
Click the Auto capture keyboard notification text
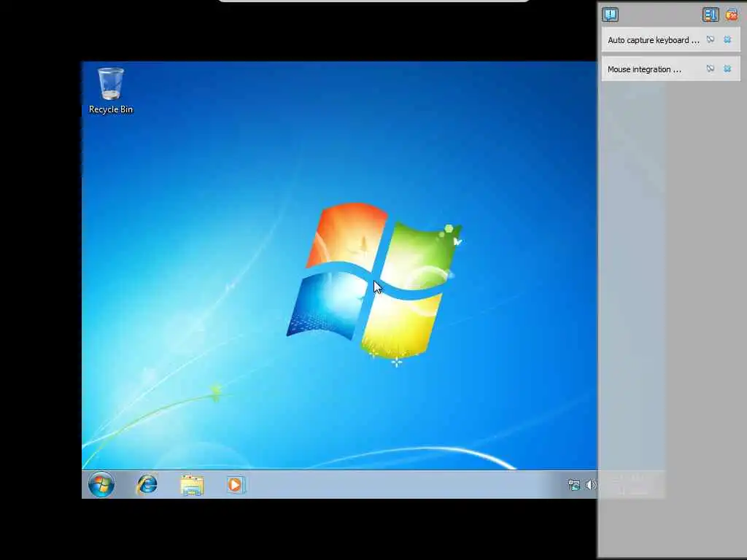[654, 41]
